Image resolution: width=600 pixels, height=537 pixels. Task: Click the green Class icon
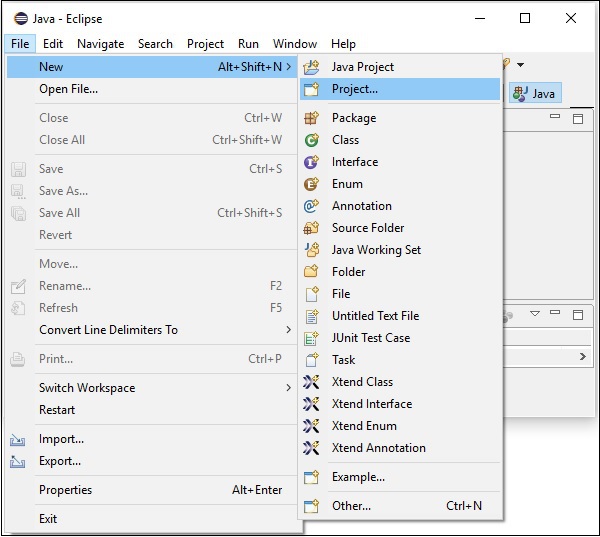[311, 140]
